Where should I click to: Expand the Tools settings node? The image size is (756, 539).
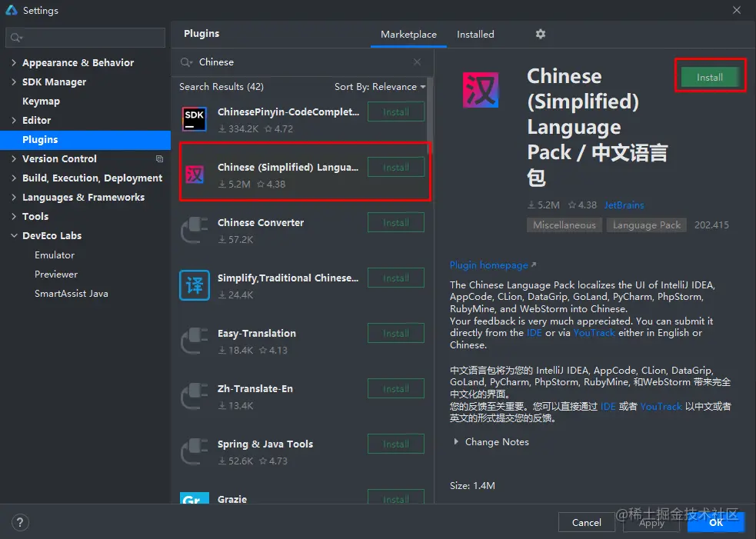[14, 217]
